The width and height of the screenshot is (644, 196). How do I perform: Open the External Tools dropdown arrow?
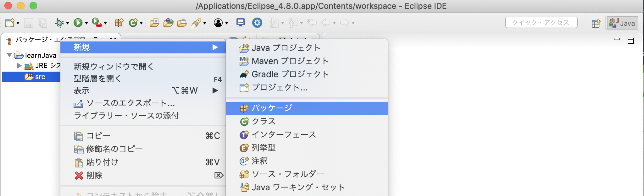105,23
